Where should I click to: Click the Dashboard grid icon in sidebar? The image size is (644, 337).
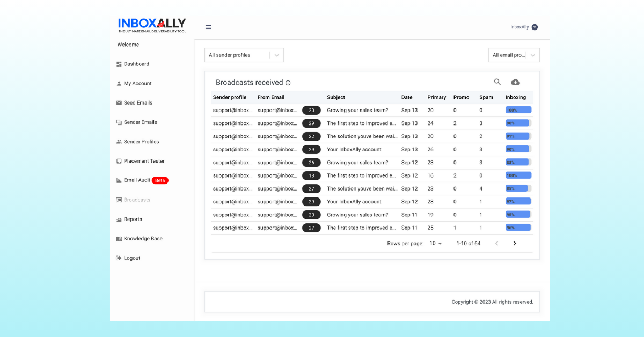pos(119,64)
